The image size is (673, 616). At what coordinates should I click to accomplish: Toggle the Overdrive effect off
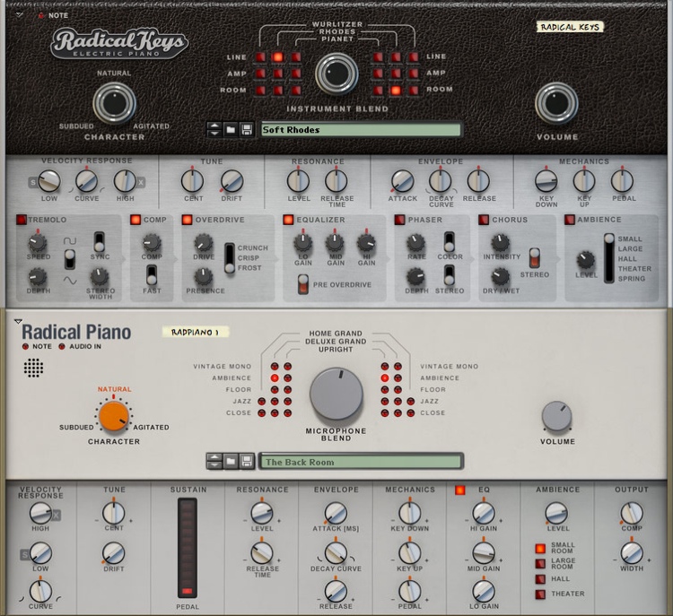coord(187,220)
